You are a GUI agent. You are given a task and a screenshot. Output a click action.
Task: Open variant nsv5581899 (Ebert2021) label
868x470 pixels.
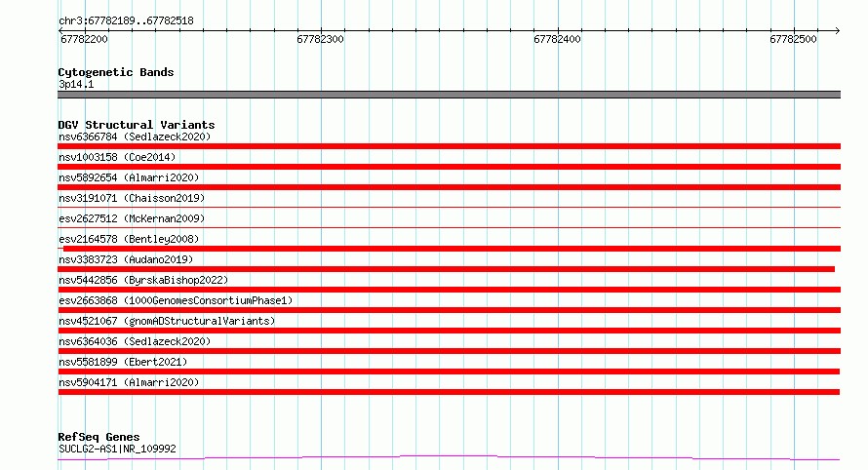point(123,362)
